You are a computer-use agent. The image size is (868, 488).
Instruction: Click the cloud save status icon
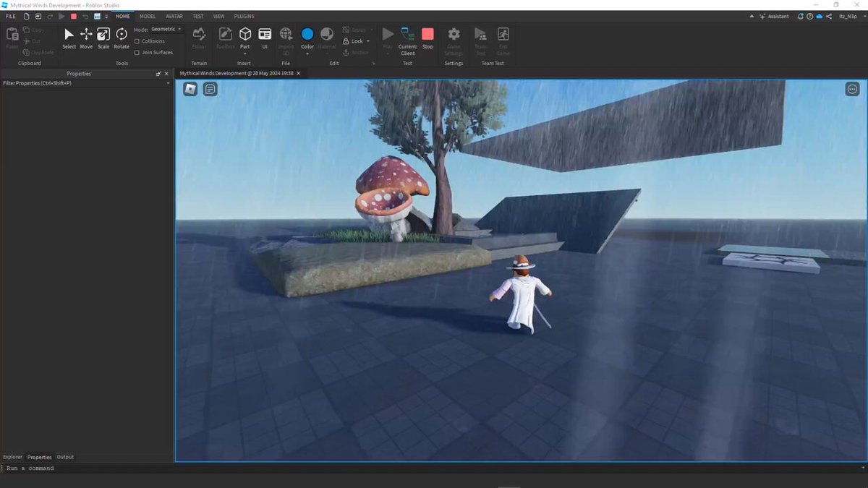tap(819, 16)
